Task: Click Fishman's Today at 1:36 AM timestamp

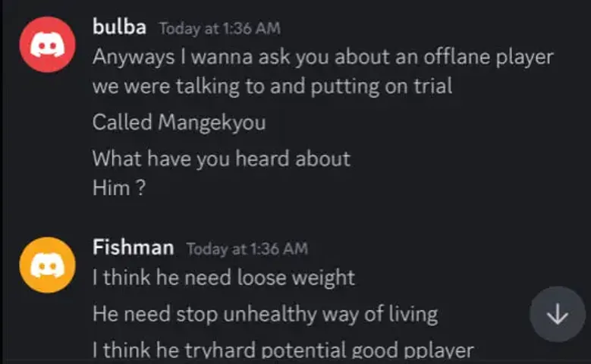Action: (x=247, y=249)
